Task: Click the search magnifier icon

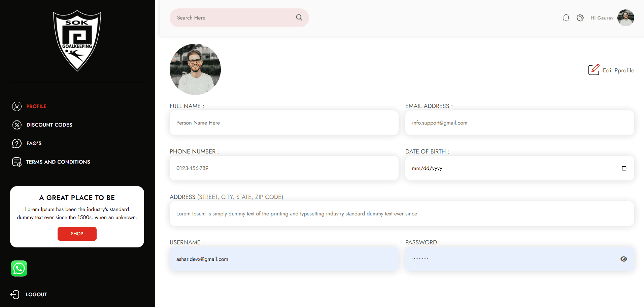Action: click(x=299, y=18)
